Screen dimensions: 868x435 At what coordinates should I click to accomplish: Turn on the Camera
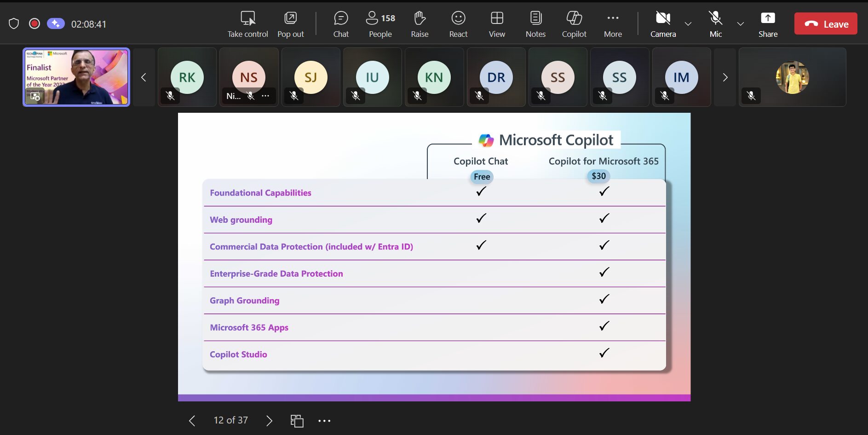663,24
